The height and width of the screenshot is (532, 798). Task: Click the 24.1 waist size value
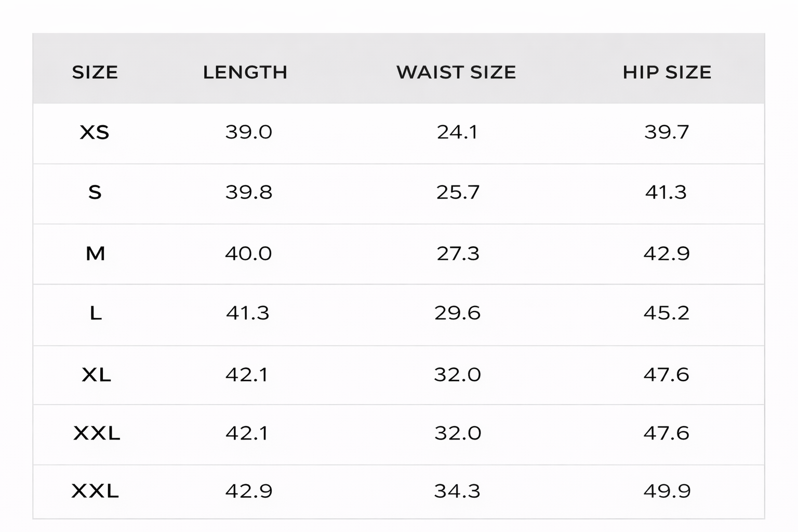pyautogui.click(x=457, y=132)
